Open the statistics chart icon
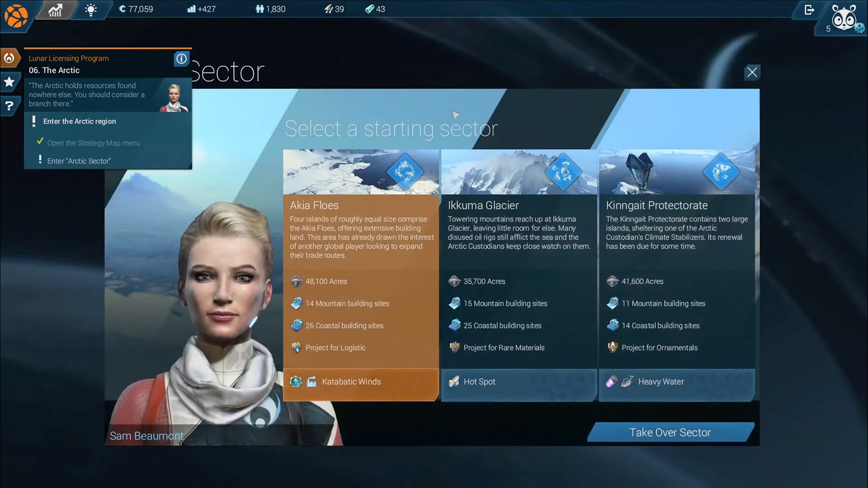The height and width of the screenshot is (488, 868). coord(55,9)
